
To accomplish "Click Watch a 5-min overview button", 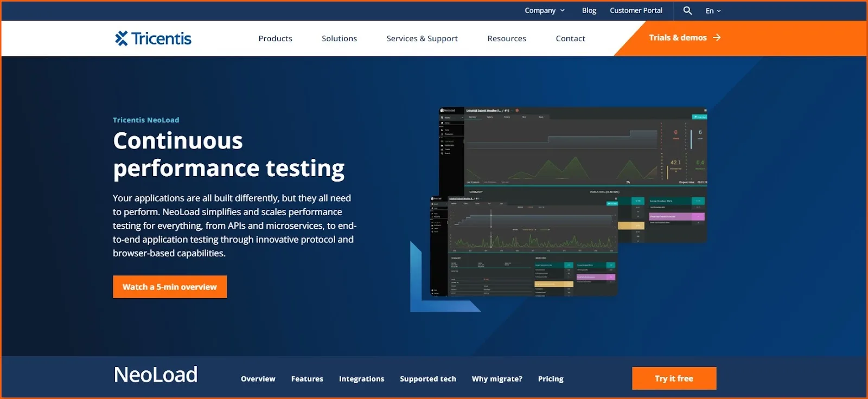I will (x=170, y=287).
